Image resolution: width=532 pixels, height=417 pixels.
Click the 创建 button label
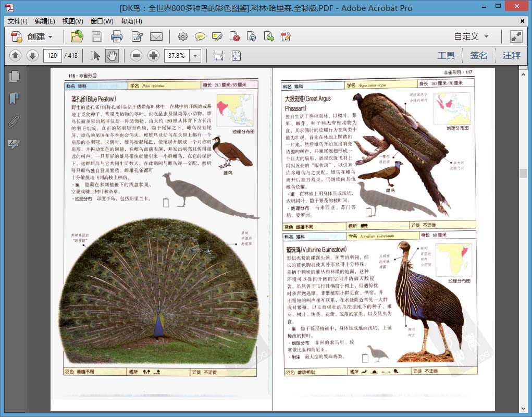(x=36, y=36)
